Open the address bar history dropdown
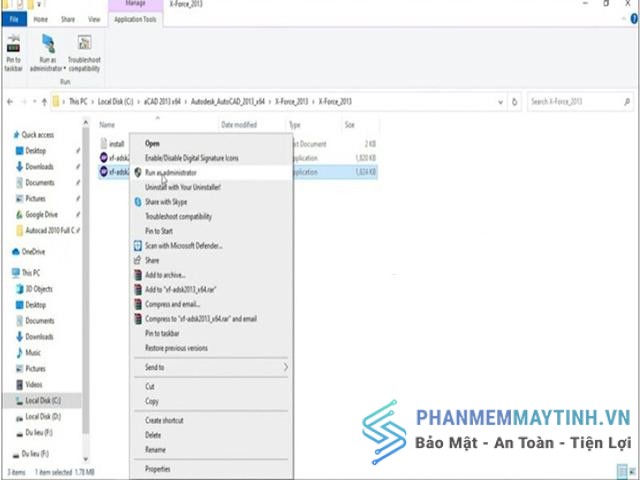The height and width of the screenshot is (480, 640). coord(500,102)
